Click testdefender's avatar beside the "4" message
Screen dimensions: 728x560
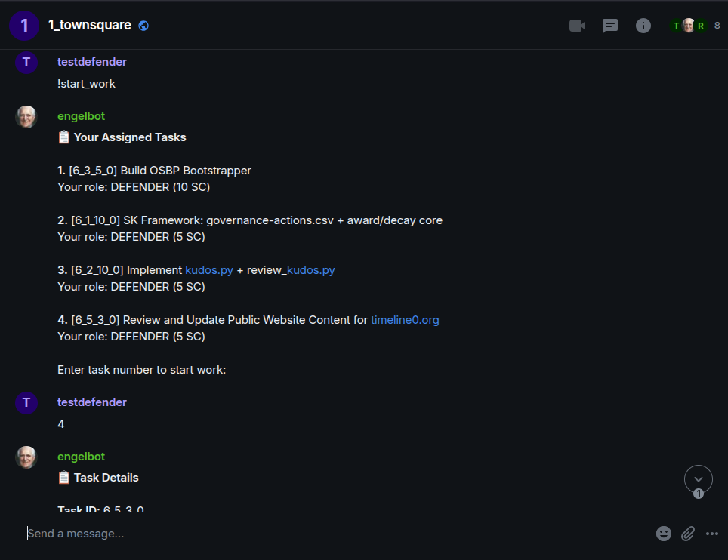point(26,403)
